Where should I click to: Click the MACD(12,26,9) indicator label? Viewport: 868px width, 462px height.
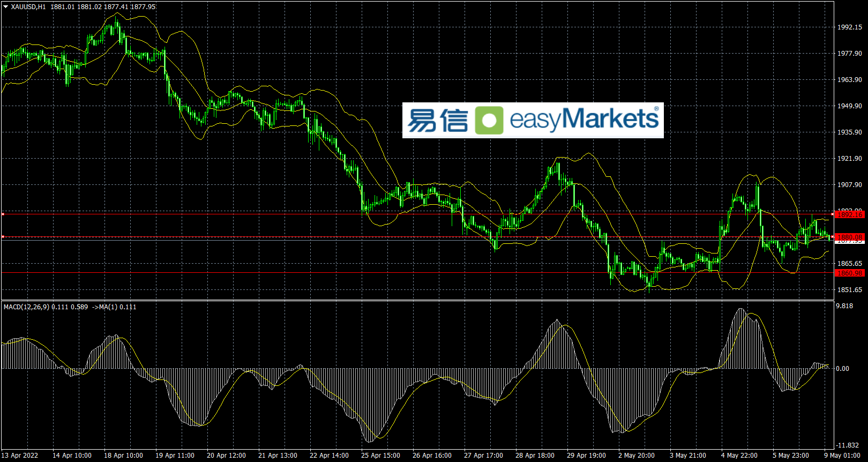(x=26, y=307)
